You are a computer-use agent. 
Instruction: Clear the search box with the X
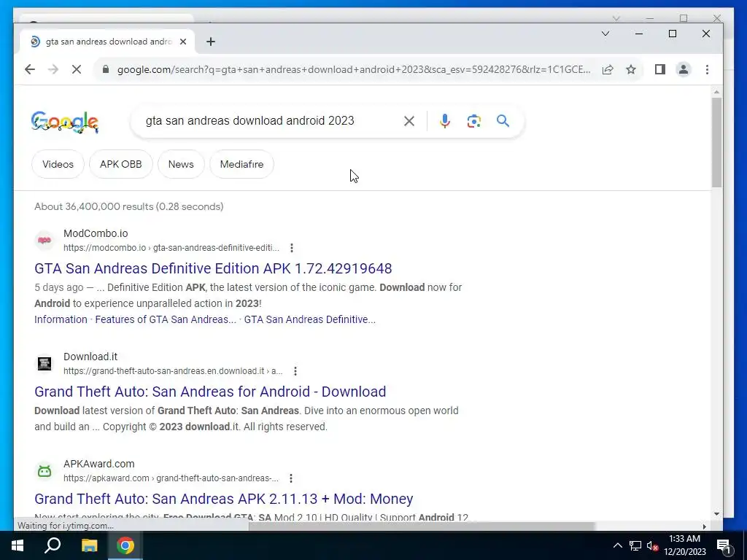click(409, 121)
